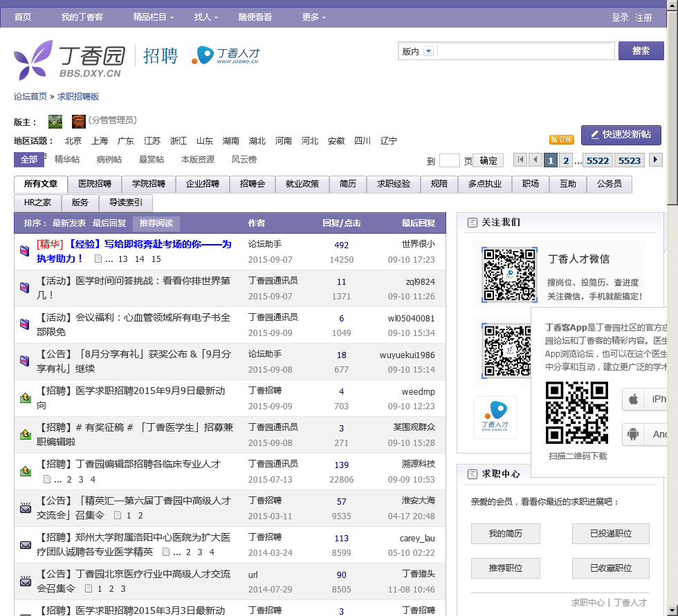
Task: Click the page number input field
Action: point(449,160)
